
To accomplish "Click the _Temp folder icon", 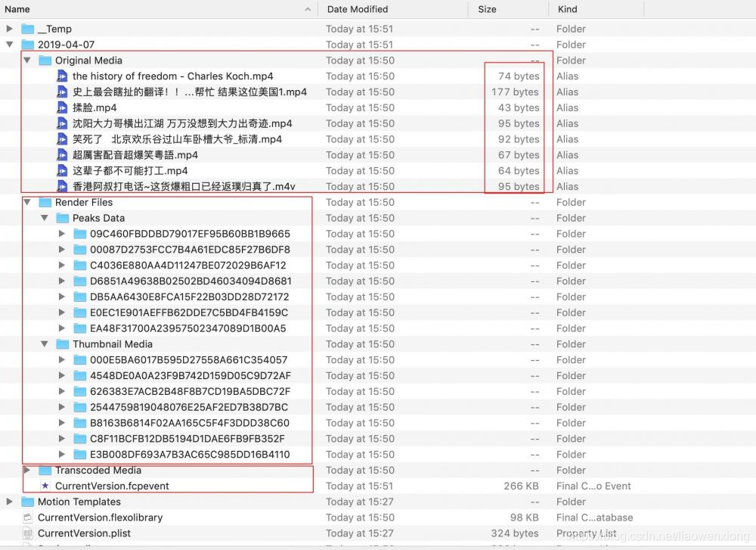I will click(x=28, y=29).
